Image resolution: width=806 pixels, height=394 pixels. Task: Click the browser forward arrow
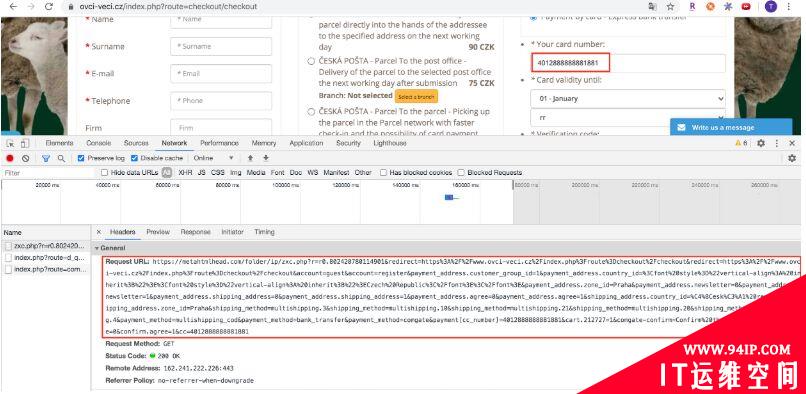point(31,7)
